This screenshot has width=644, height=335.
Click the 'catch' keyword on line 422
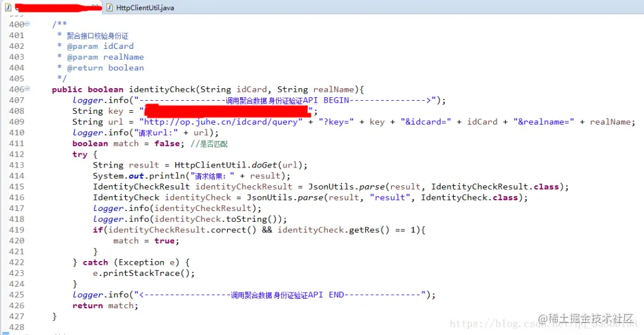click(x=95, y=262)
